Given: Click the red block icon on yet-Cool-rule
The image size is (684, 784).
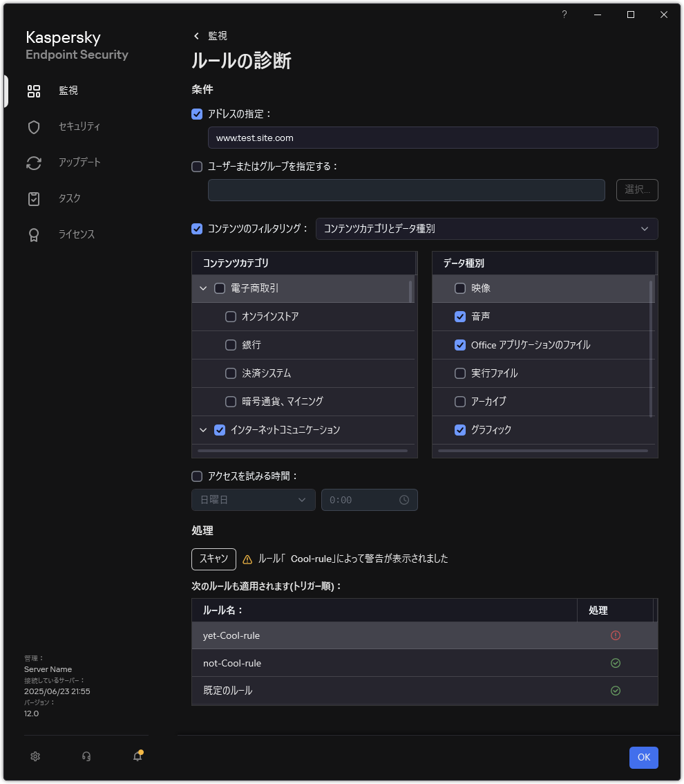Looking at the screenshot, I should (615, 635).
